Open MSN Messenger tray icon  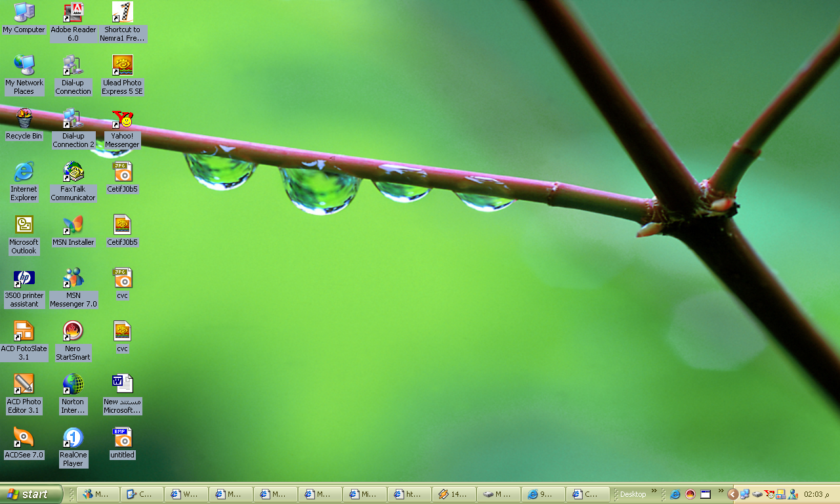pos(793,494)
